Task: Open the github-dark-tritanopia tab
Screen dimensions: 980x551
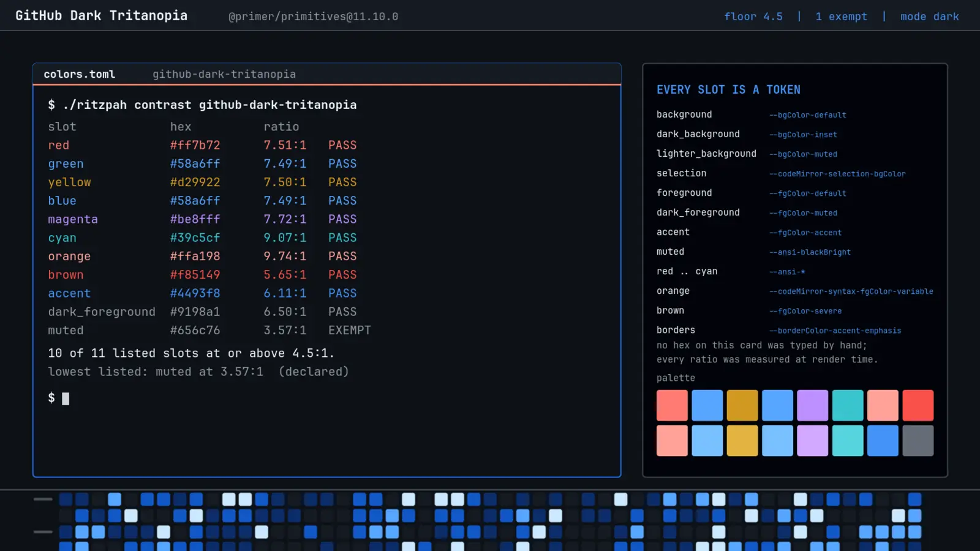Action: point(224,74)
